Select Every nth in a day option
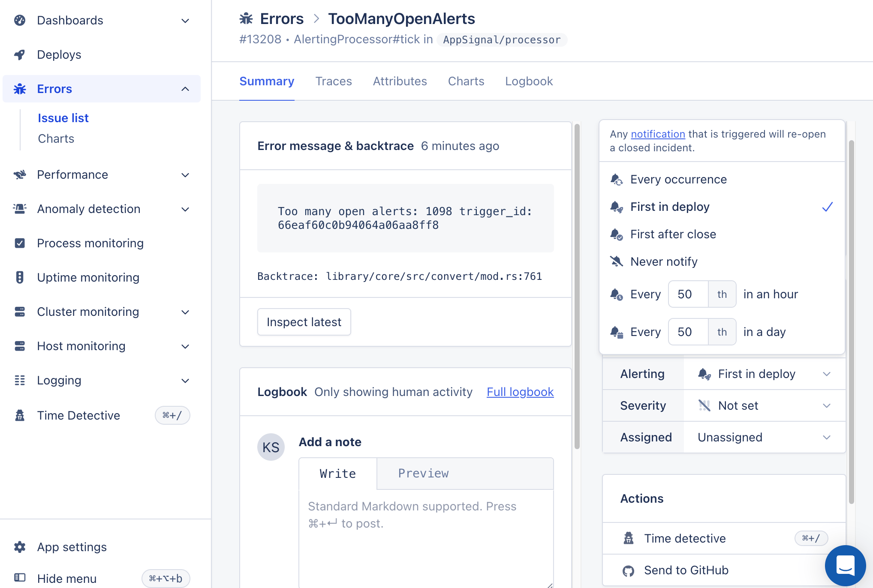This screenshot has height=588, width=873. tap(722, 332)
